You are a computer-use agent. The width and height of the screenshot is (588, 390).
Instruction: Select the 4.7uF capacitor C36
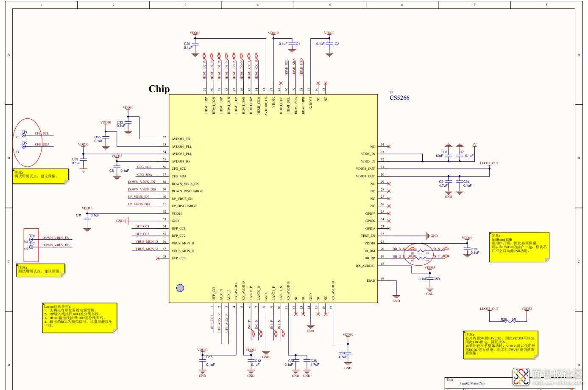point(307,361)
